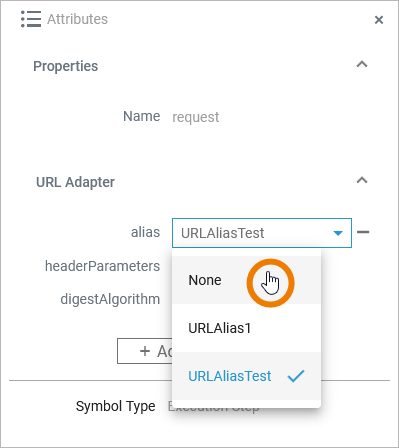Click the Properties section heading
The height and width of the screenshot is (448, 399).
pos(66,66)
